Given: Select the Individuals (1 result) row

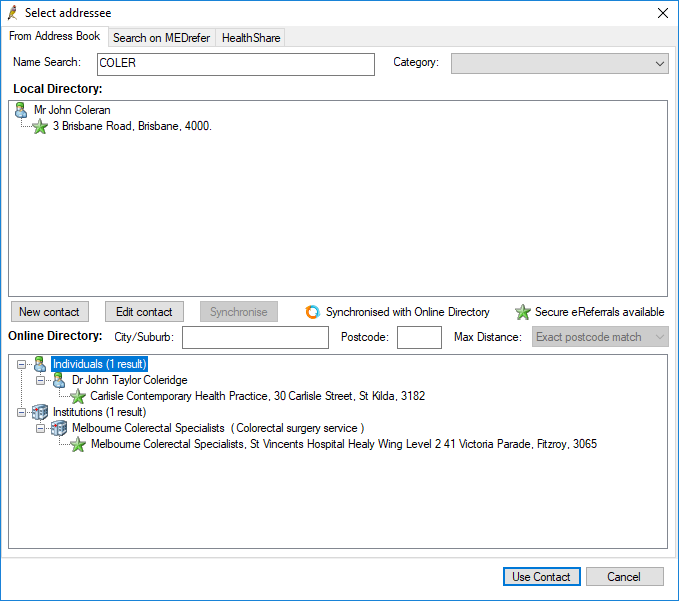Looking at the screenshot, I should [100, 364].
